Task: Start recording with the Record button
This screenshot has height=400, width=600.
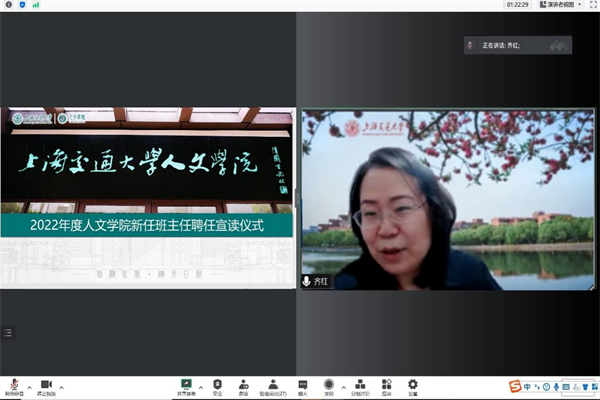Action: [x=329, y=387]
